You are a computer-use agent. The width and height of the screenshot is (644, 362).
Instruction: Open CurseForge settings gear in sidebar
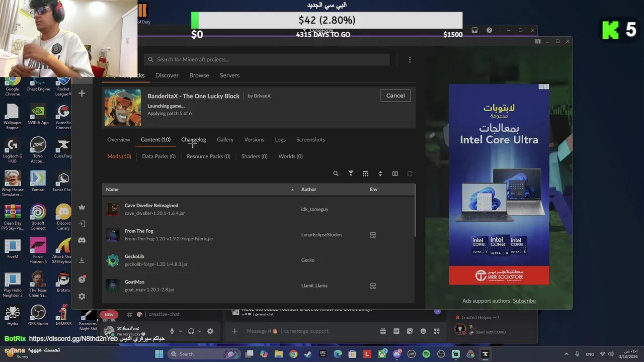[82, 297]
